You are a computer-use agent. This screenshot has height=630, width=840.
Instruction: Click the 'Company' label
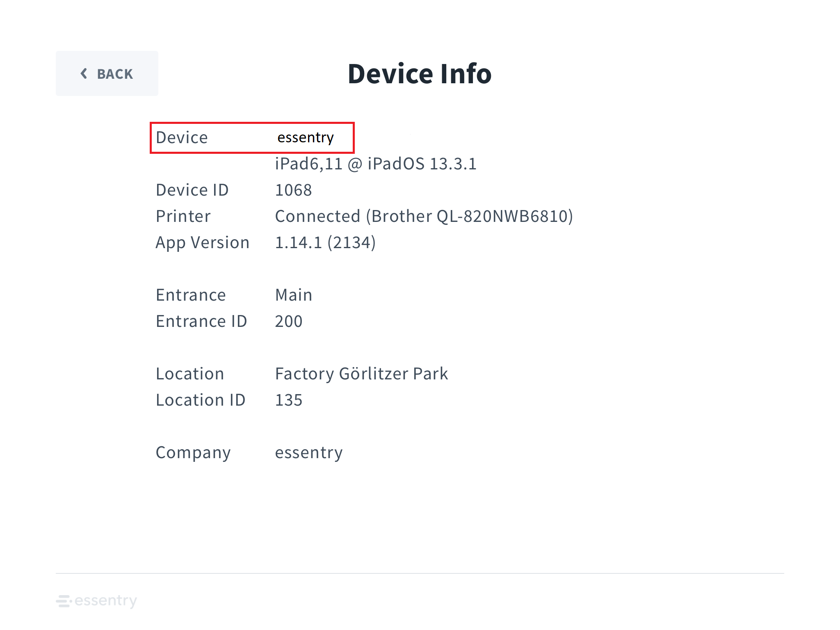coord(193,453)
